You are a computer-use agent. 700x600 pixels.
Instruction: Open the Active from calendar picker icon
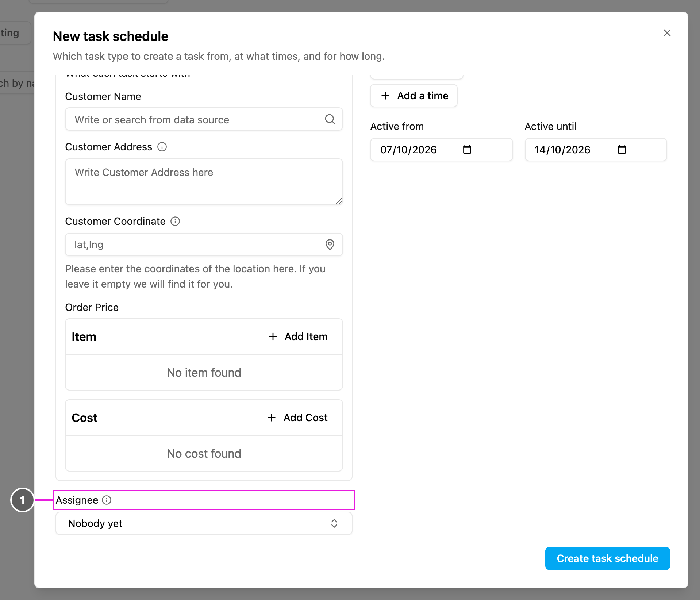(467, 150)
